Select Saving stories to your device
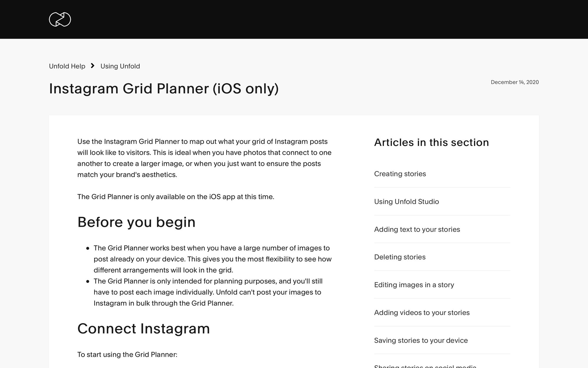 click(x=421, y=340)
